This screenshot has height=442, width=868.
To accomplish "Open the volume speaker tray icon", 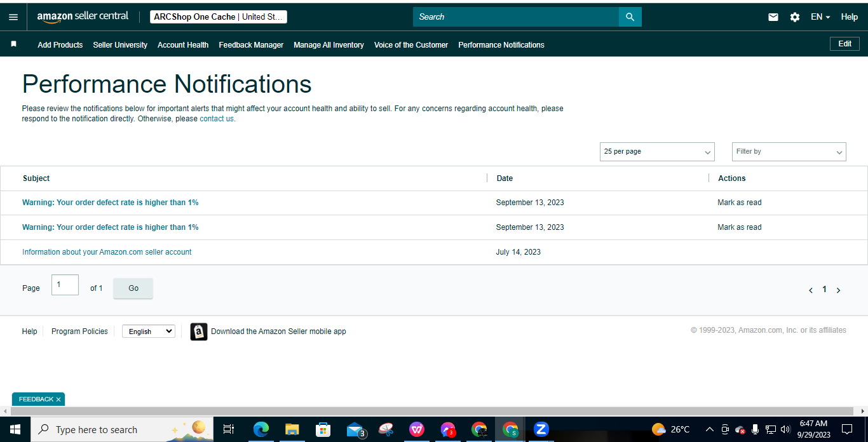I will pos(785,429).
